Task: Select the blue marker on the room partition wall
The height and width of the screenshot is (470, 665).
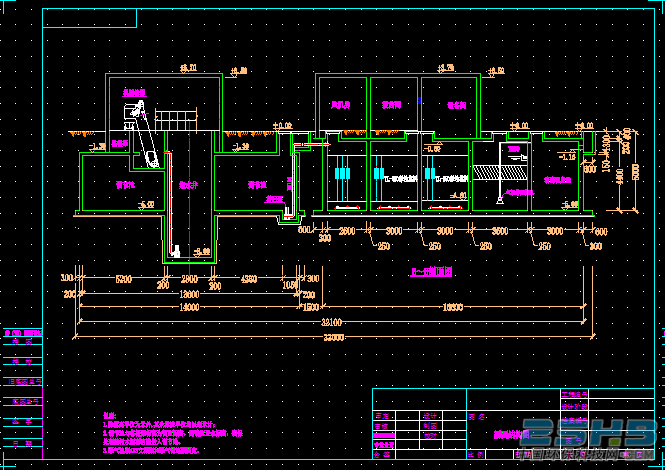Action: click(419, 101)
